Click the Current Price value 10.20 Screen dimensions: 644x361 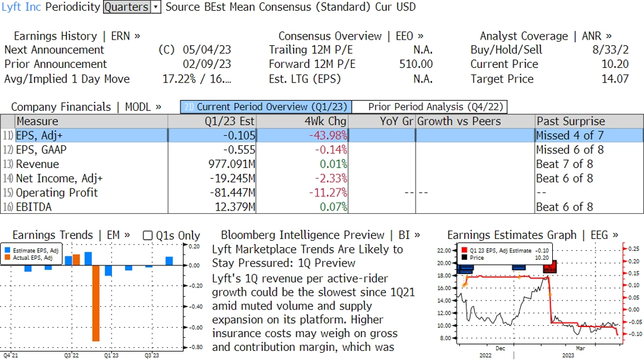[x=615, y=64]
